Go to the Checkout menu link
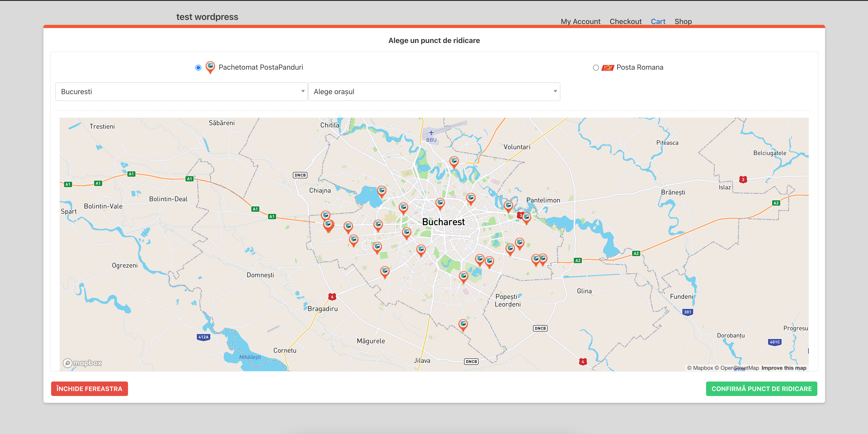The image size is (868, 434). pyautogui.click(x=625, y=21)
